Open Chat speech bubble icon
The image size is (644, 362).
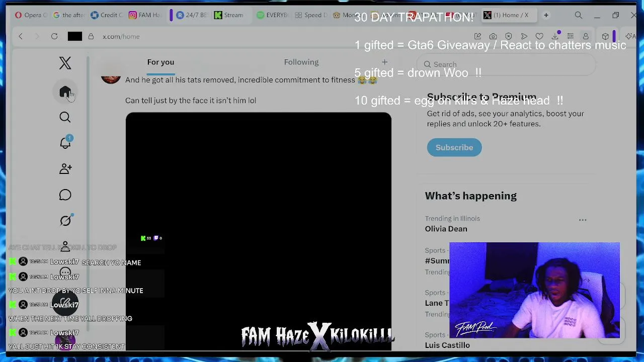(65, 195)
